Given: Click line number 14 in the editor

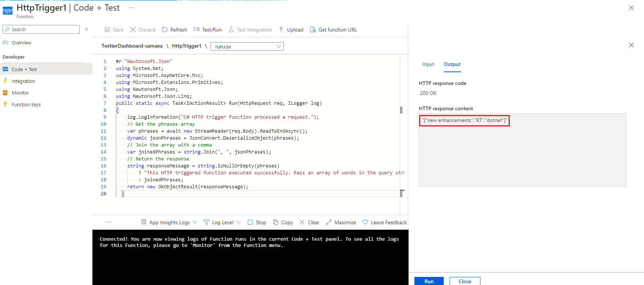Looking at the screenshot, I should 103,152.
